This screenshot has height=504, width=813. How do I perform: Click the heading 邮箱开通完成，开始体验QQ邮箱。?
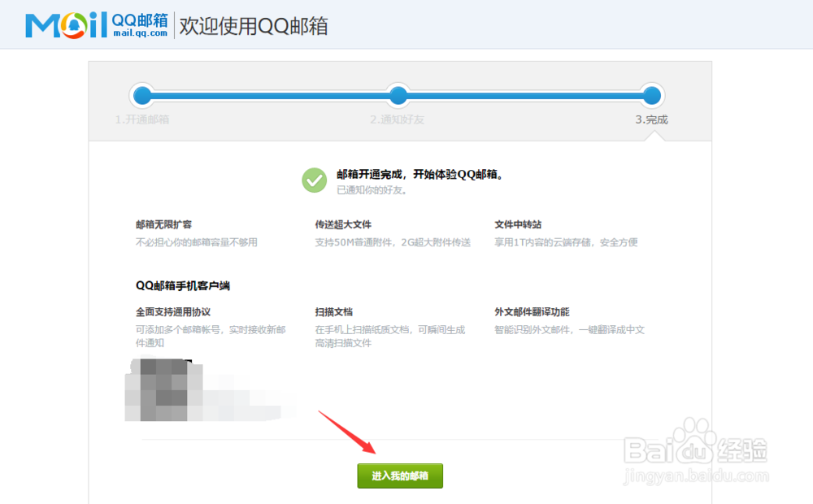[x=421, y=174]
